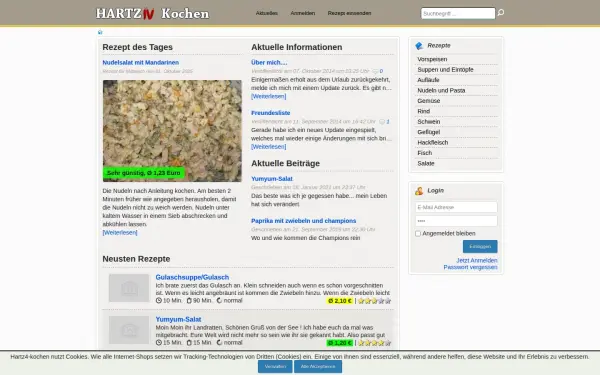The width and height of the screenshot is (600, 375).
Task: Click the Jetzt Anmelden link
Action: (x=477, y=260)
